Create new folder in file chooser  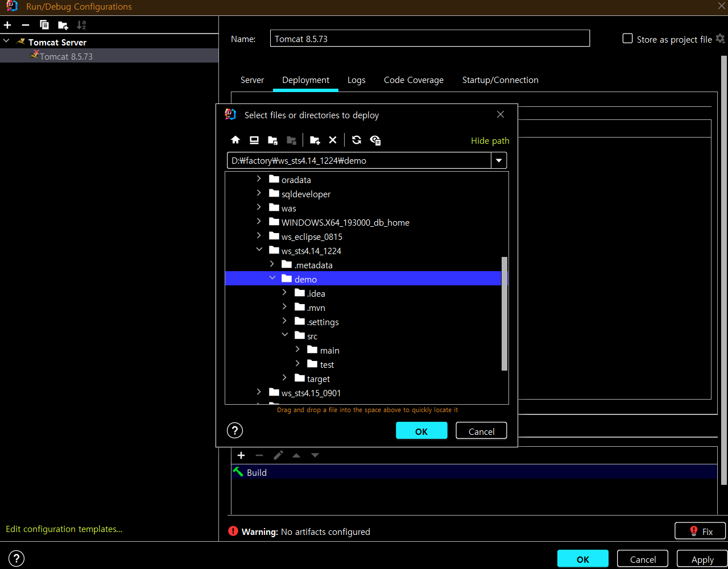[315, 140]
